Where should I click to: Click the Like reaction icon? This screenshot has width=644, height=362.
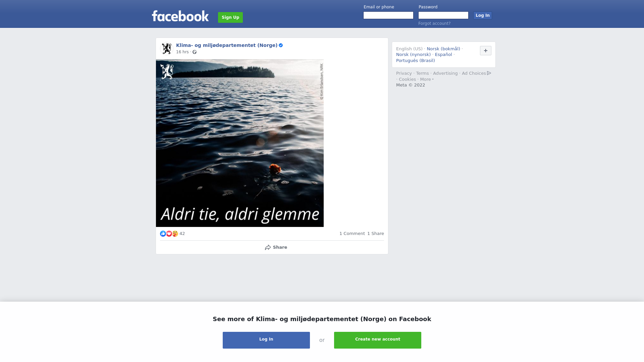(163, 234)
